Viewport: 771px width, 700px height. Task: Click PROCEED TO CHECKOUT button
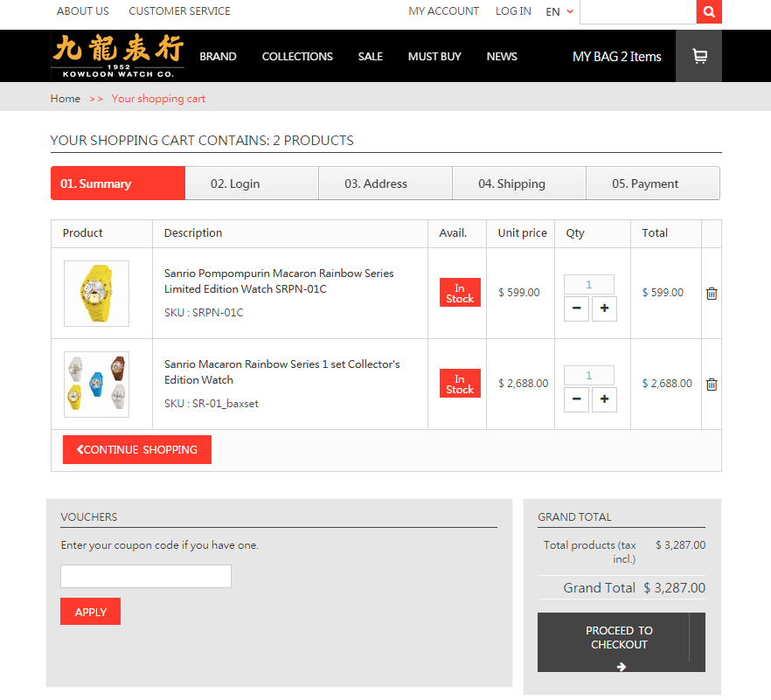pos(621,642)
